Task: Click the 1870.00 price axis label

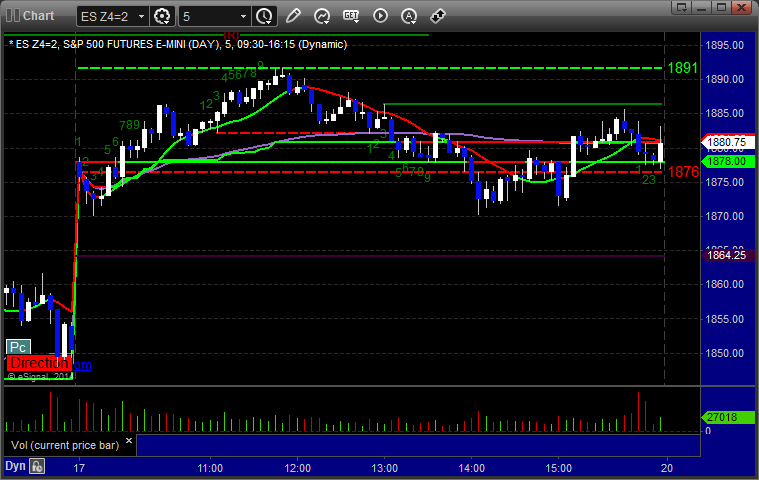Action: (x=725, y=216)
